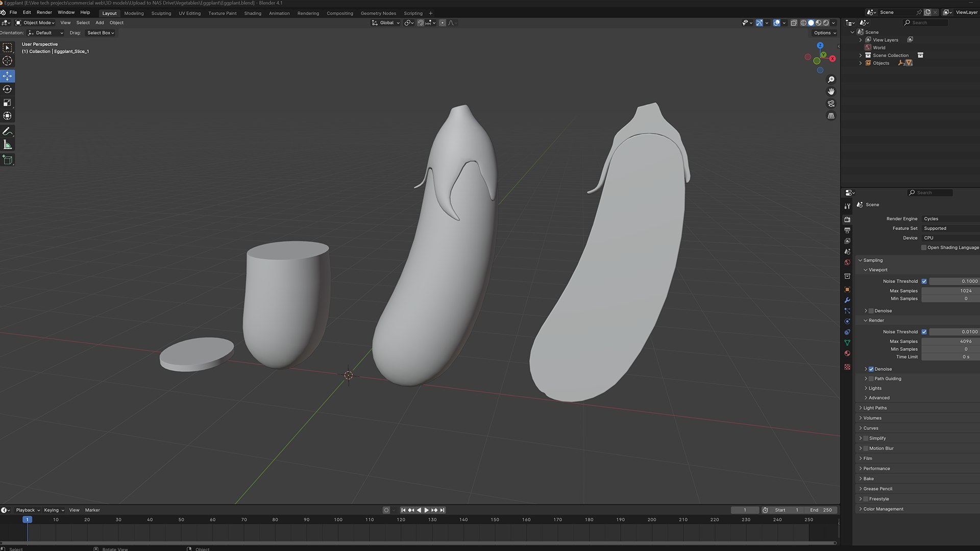
Task: Open the Render properties tab
Action: pos(847,219)
